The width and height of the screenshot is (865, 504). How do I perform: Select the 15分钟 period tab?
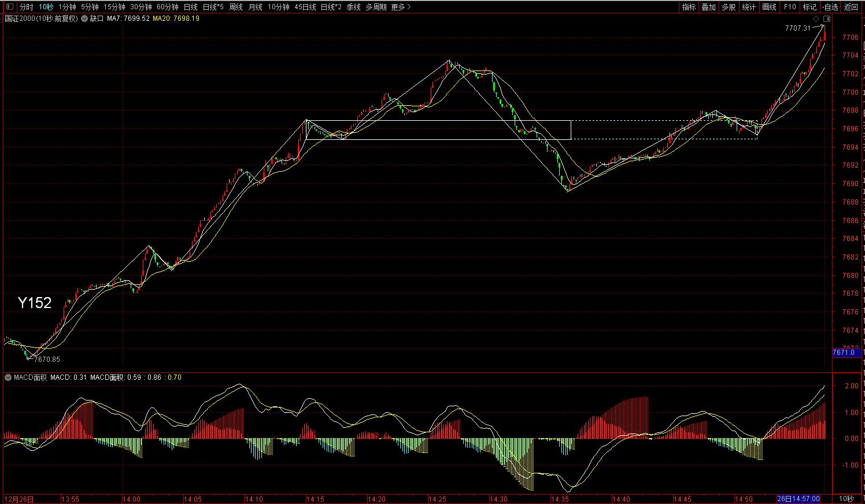click(x=114, y=7)
